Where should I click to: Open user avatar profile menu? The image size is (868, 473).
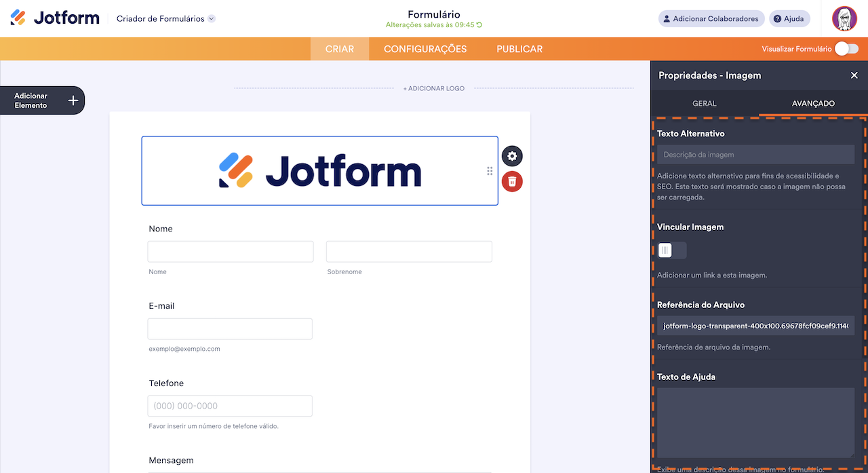click(x=844, y=18)
